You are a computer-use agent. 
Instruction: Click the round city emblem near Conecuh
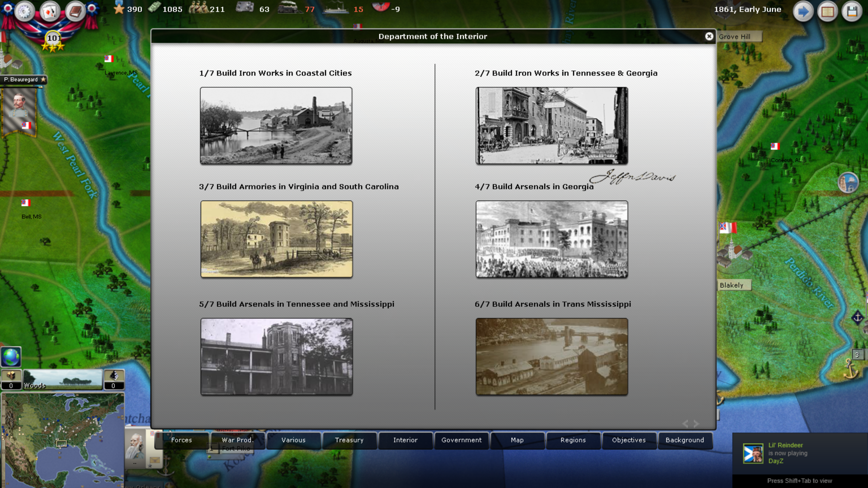(x=848, y=183)
